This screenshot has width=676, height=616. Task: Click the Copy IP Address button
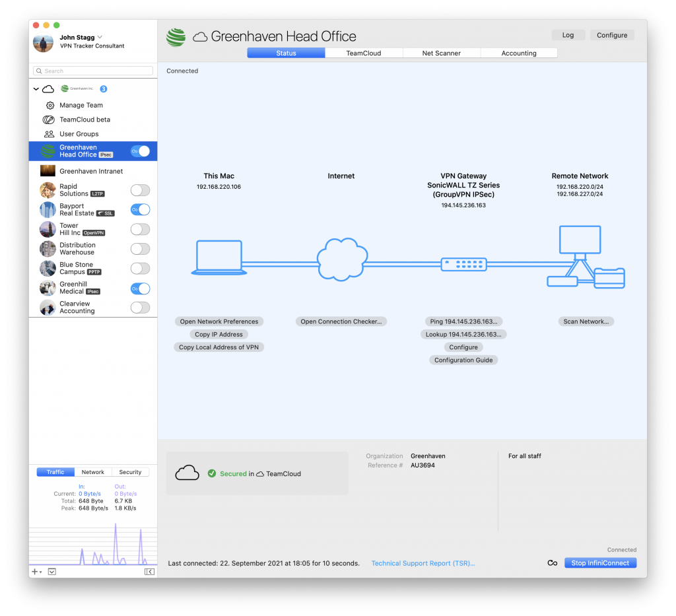(219, 335)
